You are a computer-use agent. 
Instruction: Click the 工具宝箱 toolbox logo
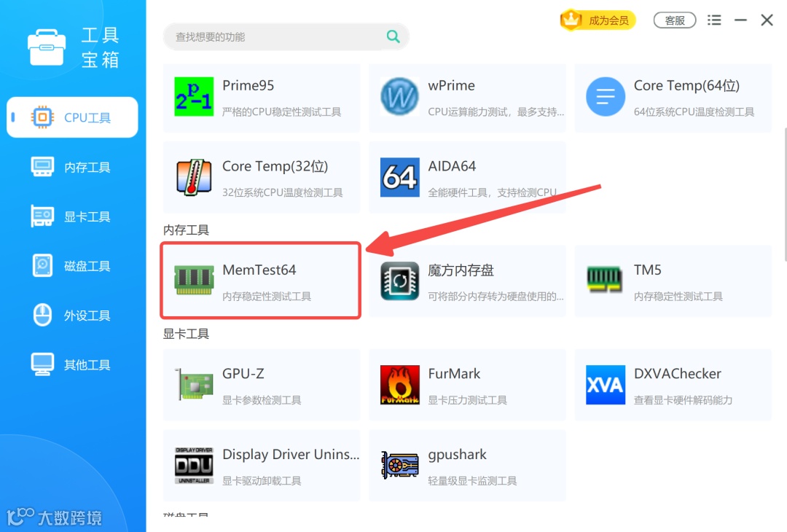click(47, 47)
